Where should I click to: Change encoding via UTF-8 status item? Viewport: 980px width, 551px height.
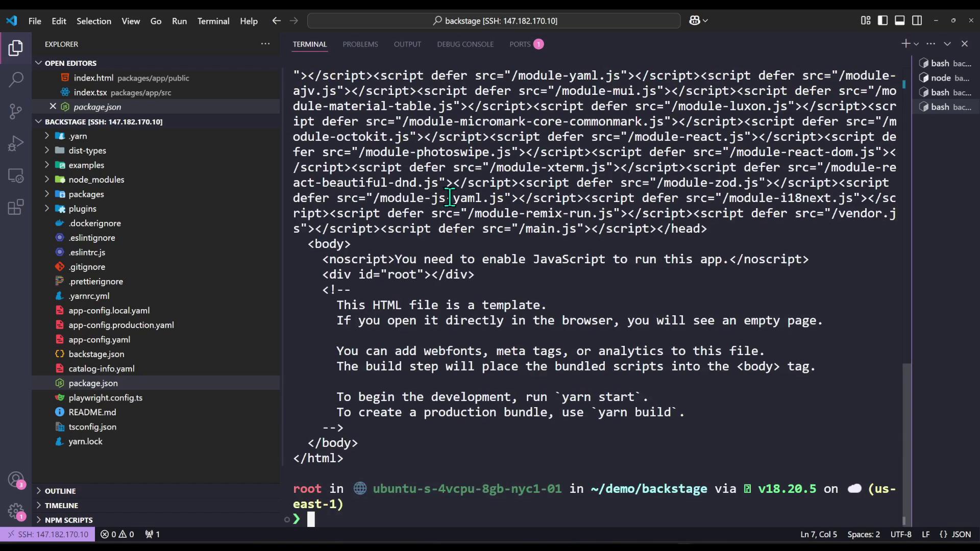click(x=901, y=534)
